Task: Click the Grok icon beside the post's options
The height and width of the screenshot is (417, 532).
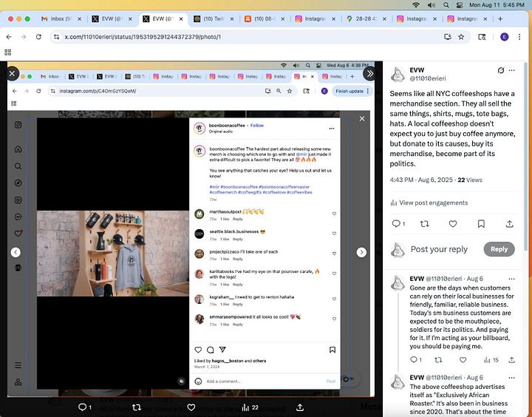Action: (x=500, y=70)
